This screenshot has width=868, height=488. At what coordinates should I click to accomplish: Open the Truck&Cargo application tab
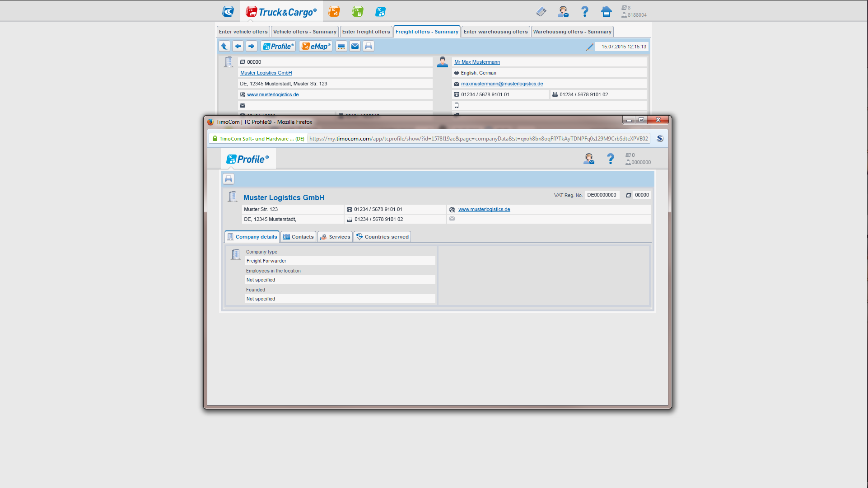[x=281, y=12]
